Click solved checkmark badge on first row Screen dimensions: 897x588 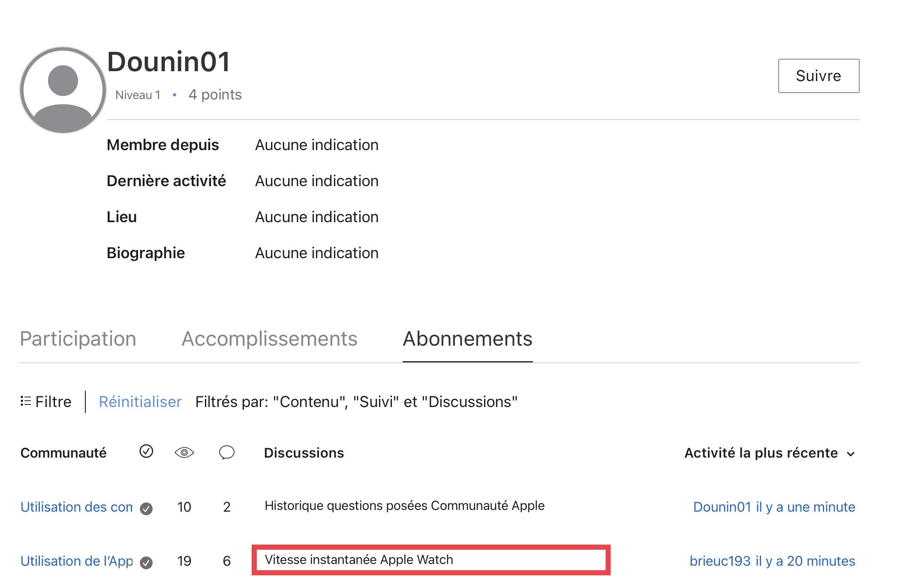tap(146, 509)
